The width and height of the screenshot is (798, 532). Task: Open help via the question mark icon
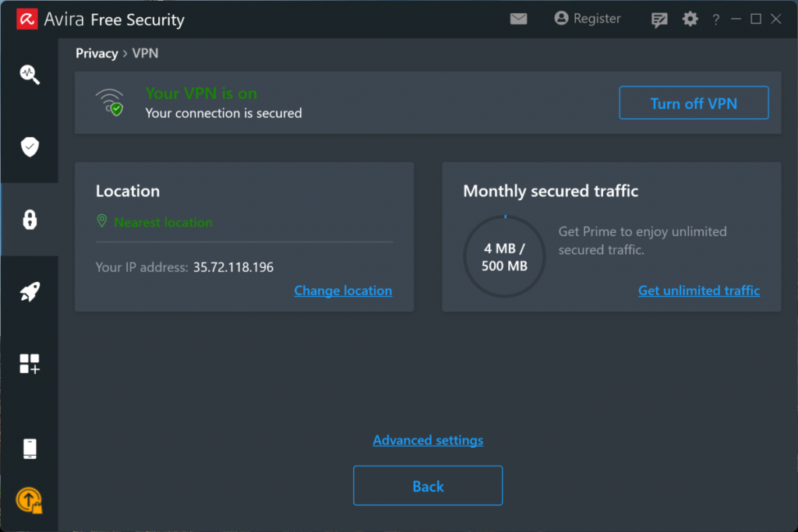pyautogui.click(x=716, y=19)
